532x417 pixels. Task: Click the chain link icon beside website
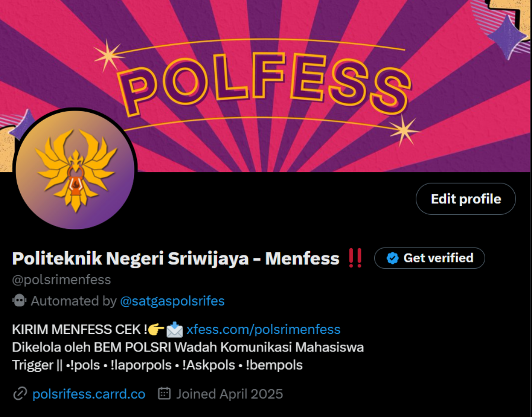[20, 394]
